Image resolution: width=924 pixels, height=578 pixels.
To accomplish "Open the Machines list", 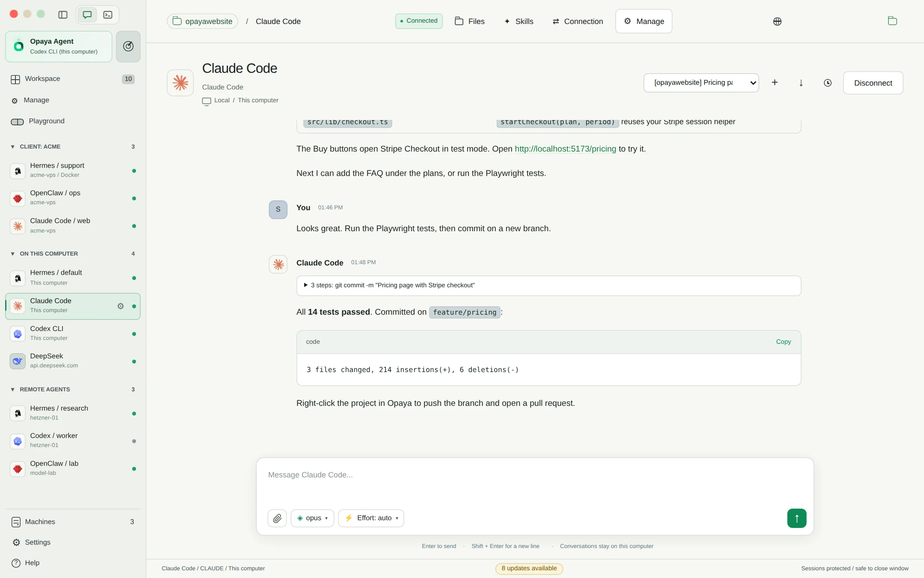I will point(73,522).
